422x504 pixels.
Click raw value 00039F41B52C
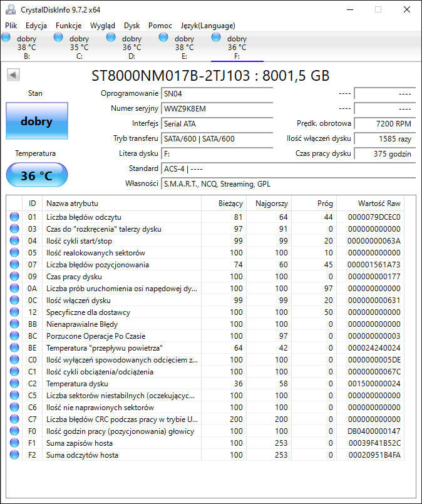tap(375, 443)
